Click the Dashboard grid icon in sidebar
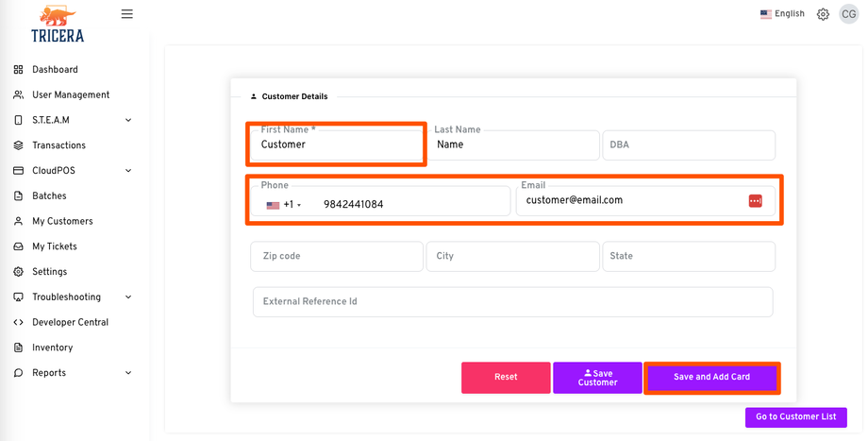 pos(19,70)
